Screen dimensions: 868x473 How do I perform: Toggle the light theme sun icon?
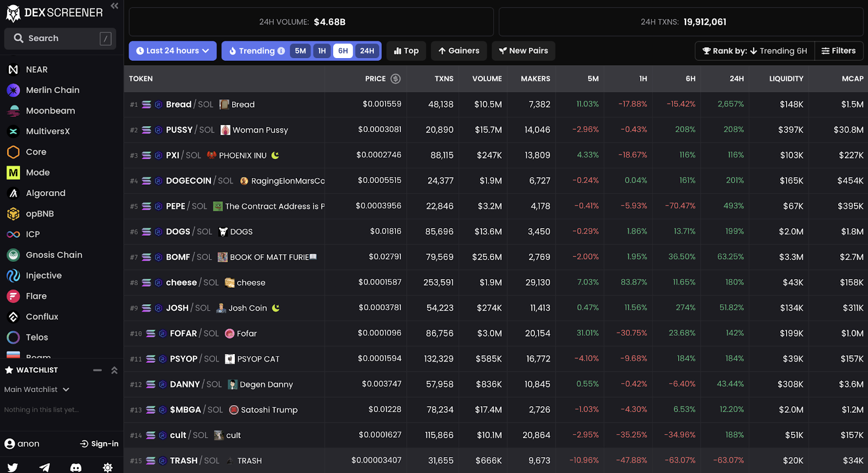tap(107, 467)
